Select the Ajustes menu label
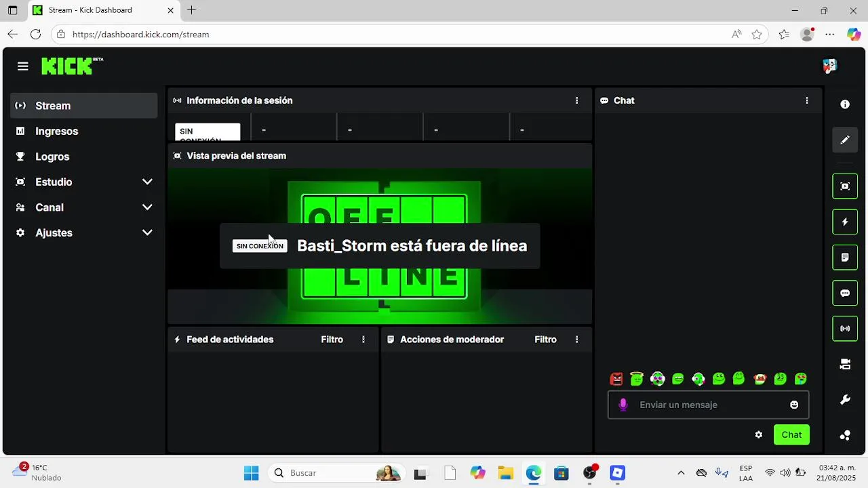The image size is (868, 488). tap(54, 232)
